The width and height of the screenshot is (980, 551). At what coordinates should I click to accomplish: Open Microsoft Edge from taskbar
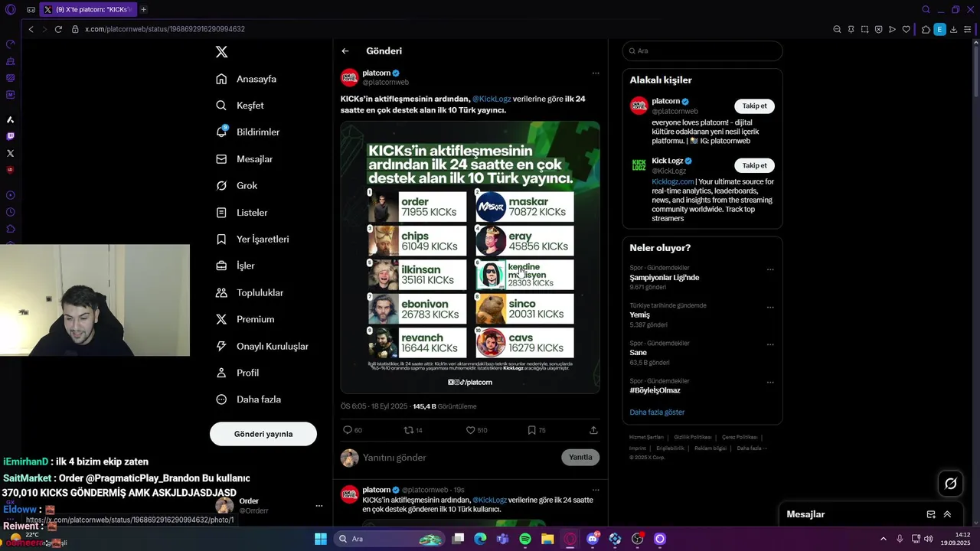coord(480,539)
